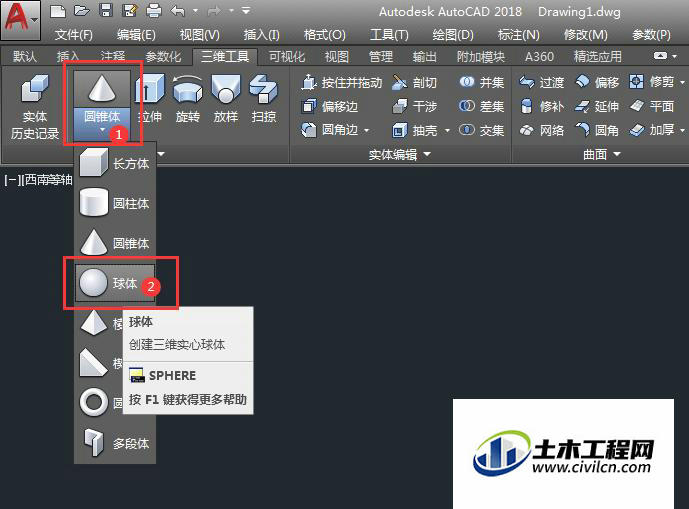Click the 延伸 surface extend tool
This screenshot has width=689, height=509.
[x=597, y=106]
